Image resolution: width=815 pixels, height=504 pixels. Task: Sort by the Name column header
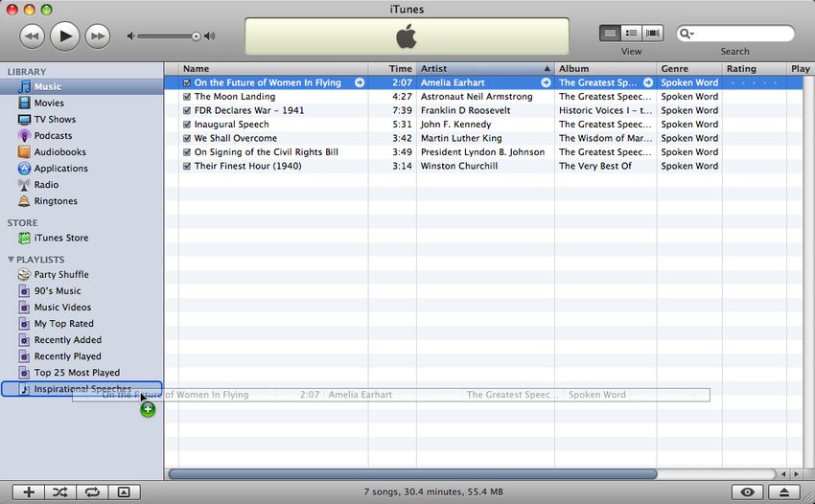273,69
